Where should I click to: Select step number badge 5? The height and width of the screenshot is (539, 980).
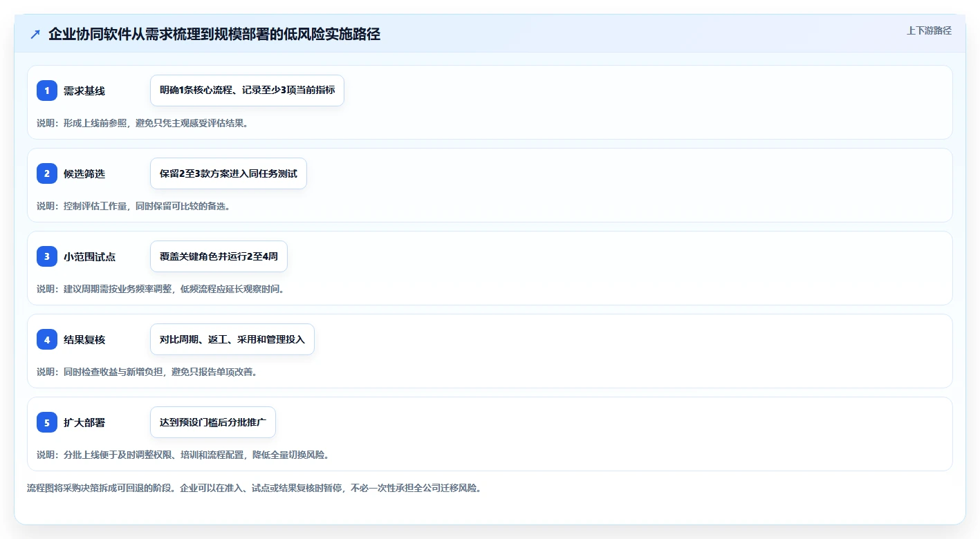tap(47, 422)
